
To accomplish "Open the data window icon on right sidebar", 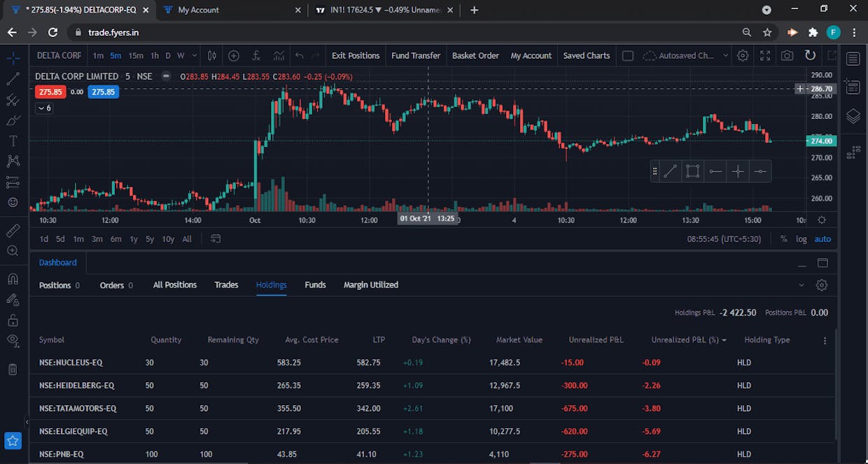I will (853, 87).
